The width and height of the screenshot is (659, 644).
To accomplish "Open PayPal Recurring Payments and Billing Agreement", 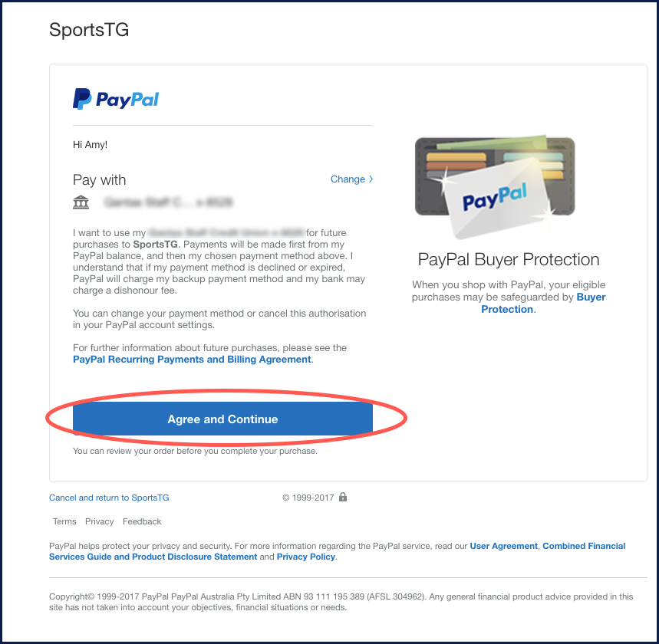I will pos(192,359).
